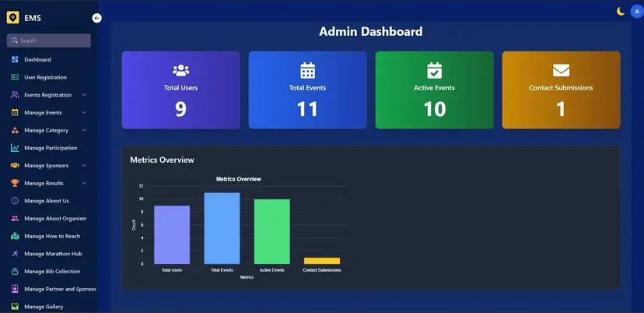Select Manage Marathon Hub
This screenshot has width=644, height=313.
click(x=53, y=254)
